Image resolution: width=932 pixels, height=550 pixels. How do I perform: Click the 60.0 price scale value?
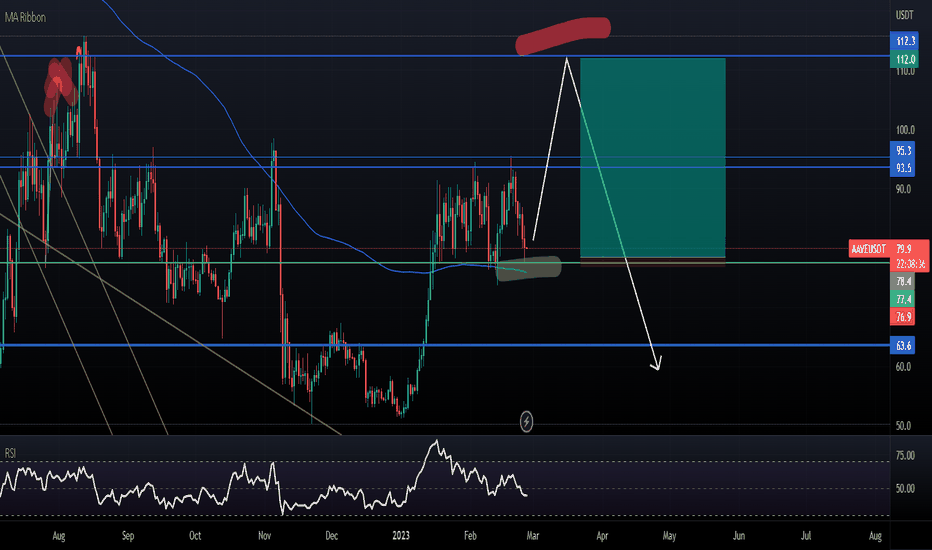point(903,366)
